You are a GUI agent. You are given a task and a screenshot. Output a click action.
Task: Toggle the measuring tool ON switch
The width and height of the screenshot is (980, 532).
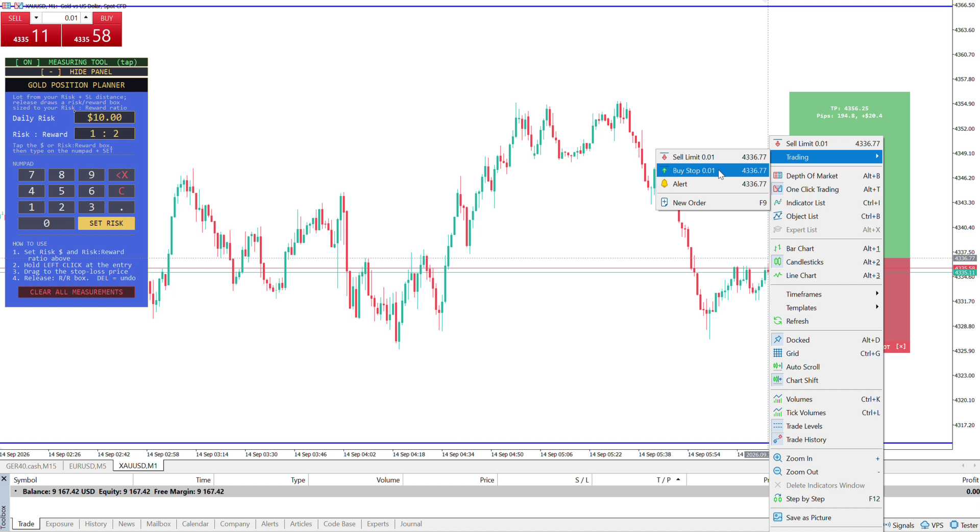(76, 62)
